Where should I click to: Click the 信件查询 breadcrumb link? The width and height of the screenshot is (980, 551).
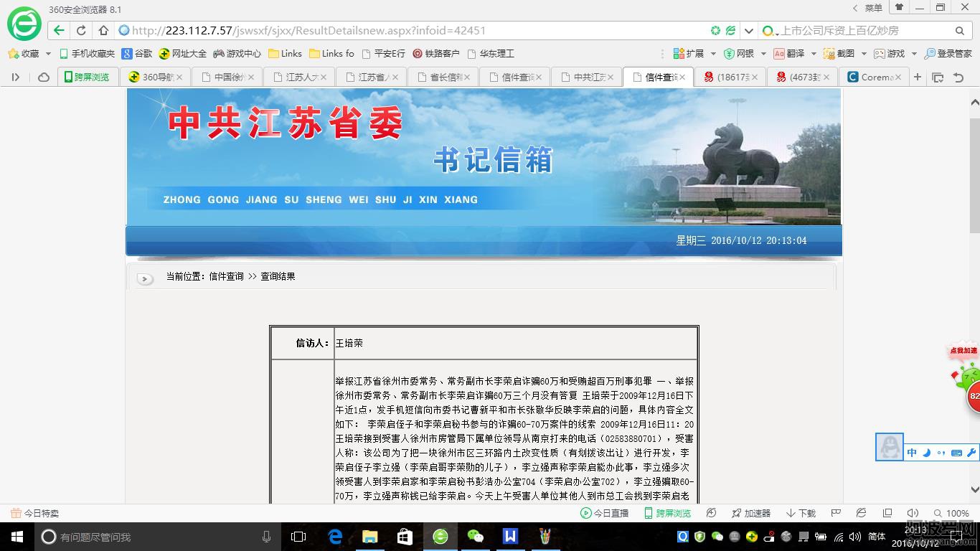click(227, 276)
